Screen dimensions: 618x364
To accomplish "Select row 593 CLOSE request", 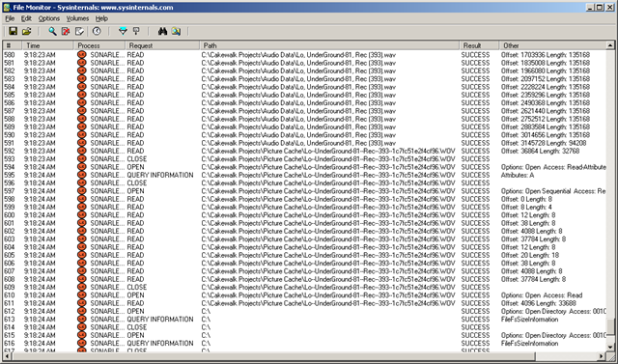I will point(305,159).
